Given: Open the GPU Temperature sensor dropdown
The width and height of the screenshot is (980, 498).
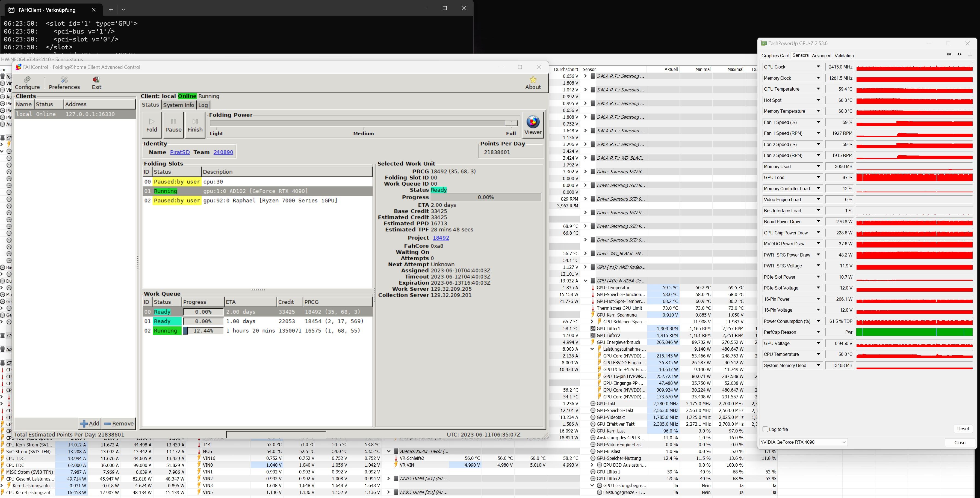Looking at the screenshot, I should click(x=818, y=89).
